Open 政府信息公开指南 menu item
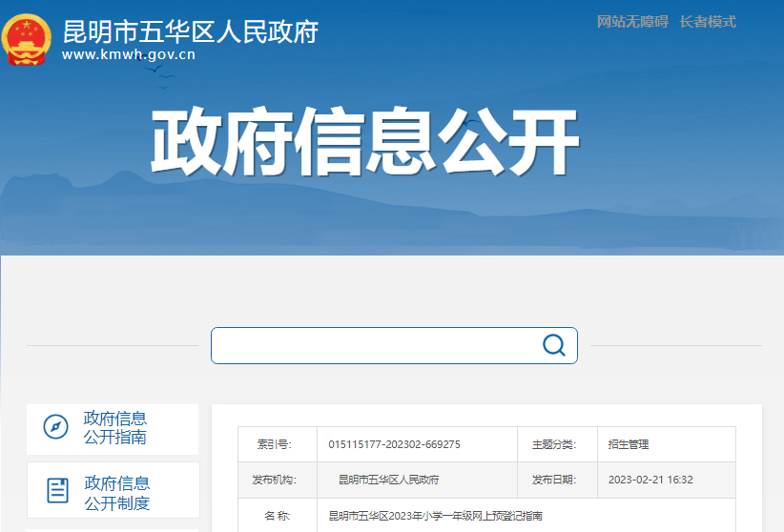The height and width of the screenshot is (532, 784). click(x=115, y=428)
